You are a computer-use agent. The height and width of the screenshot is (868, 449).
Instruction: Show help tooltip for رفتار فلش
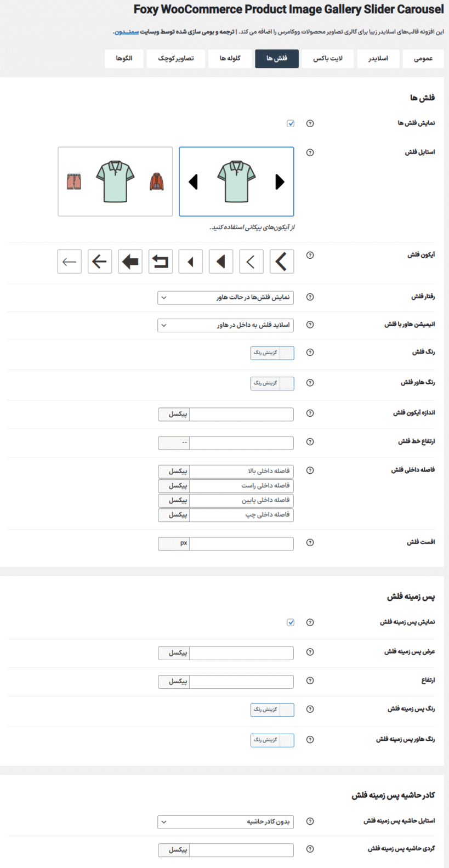pos(310,297)
